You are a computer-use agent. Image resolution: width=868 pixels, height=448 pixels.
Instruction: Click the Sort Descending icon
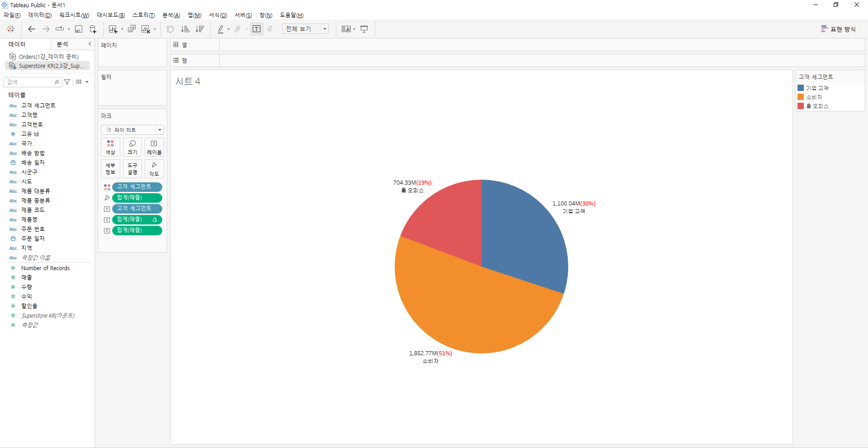pos(200,29)
